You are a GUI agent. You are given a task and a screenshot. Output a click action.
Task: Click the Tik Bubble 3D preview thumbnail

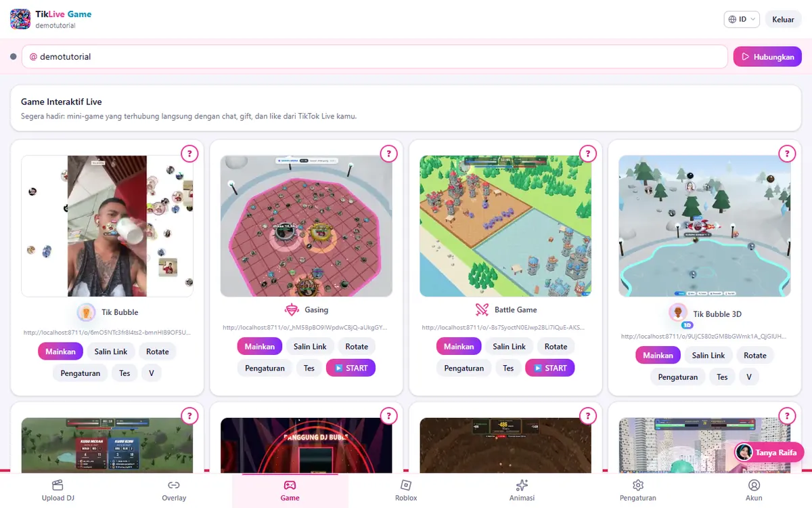pos(704,226)
